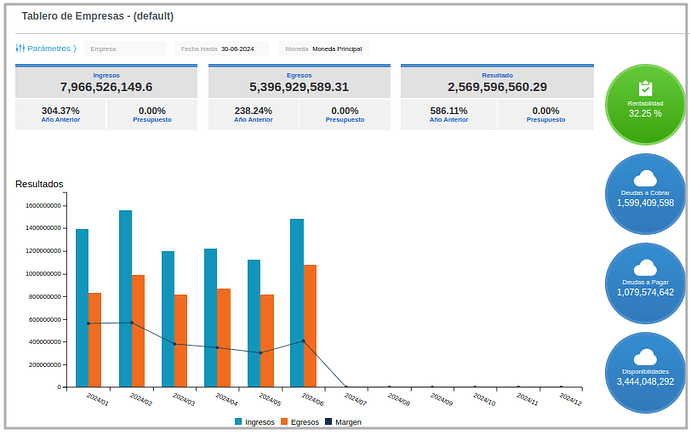Click the 2024/06 Egresos orange bar
Viewport: 690px width, 434px height.
(x=310, y=325)
